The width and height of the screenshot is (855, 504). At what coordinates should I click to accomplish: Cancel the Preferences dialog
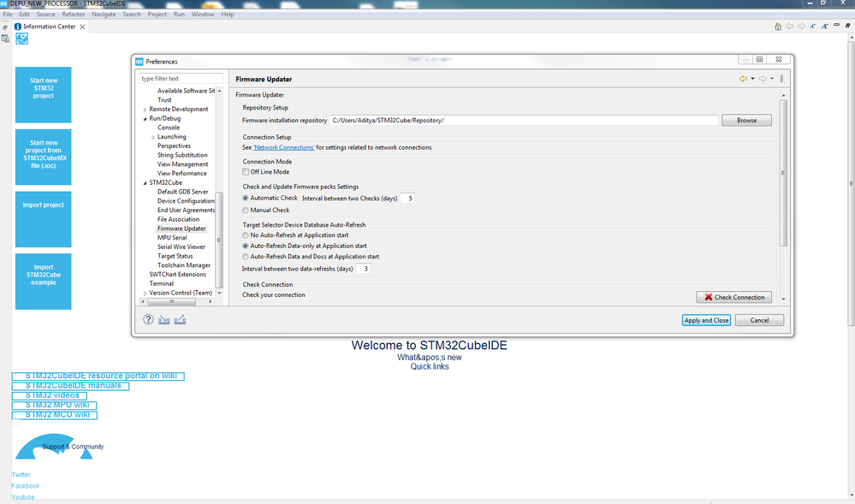(759, 320)
